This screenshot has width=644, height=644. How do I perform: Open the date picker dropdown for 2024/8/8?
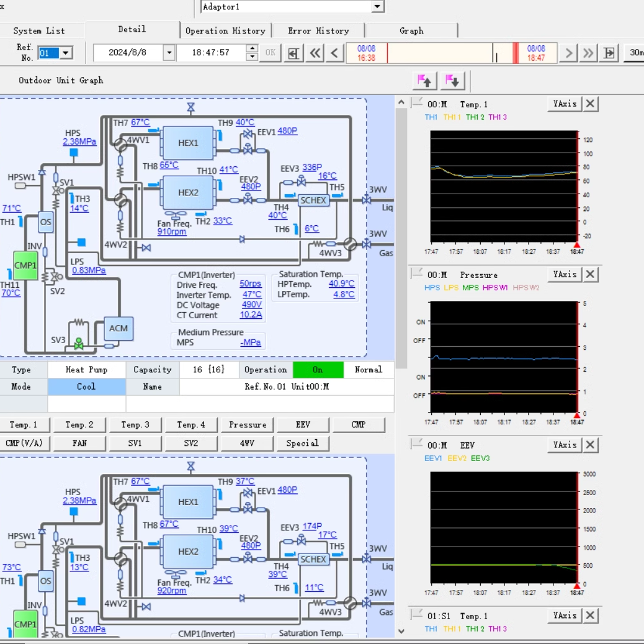[x=169, y=53]
